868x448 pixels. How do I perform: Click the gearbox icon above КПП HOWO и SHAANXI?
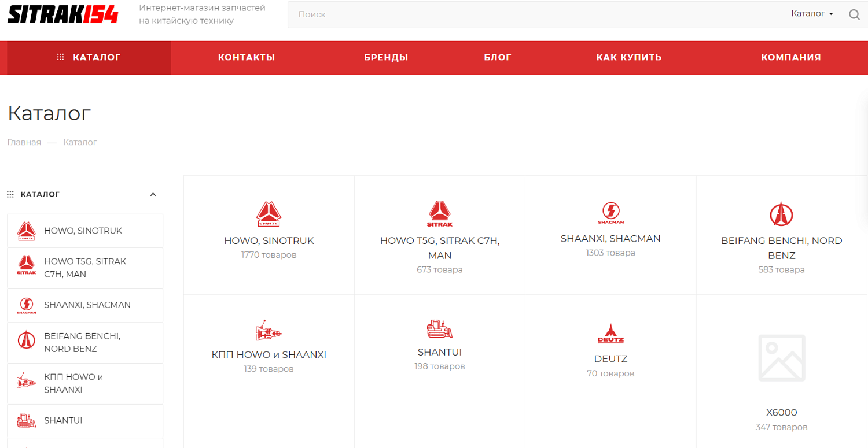tap(269, 330)
